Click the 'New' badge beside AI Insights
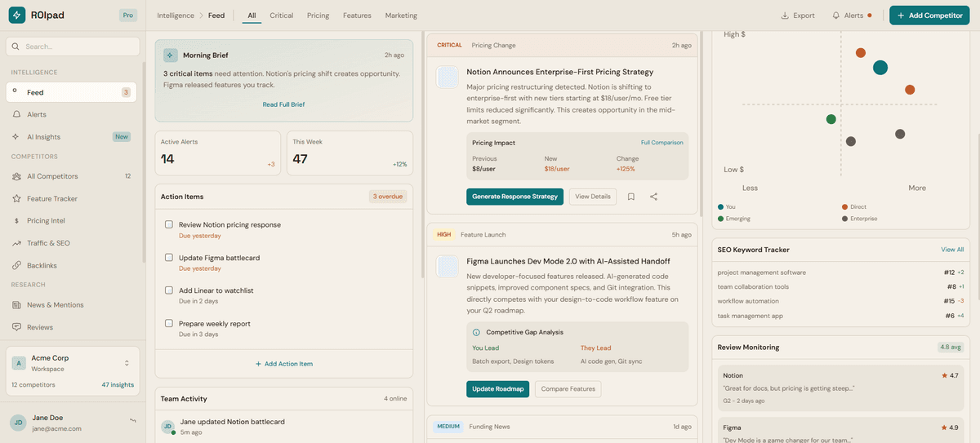This screenshot has width=980, height=443. [122, 137]
